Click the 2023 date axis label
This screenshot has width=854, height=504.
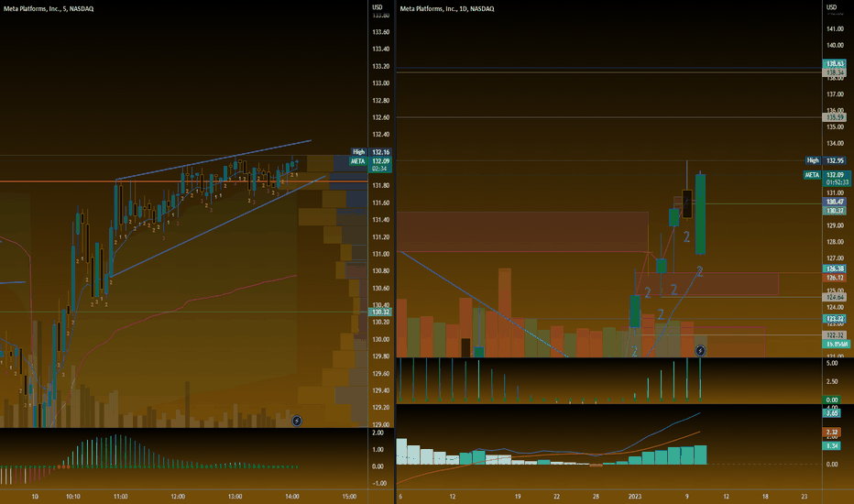(x=634, y=497)
